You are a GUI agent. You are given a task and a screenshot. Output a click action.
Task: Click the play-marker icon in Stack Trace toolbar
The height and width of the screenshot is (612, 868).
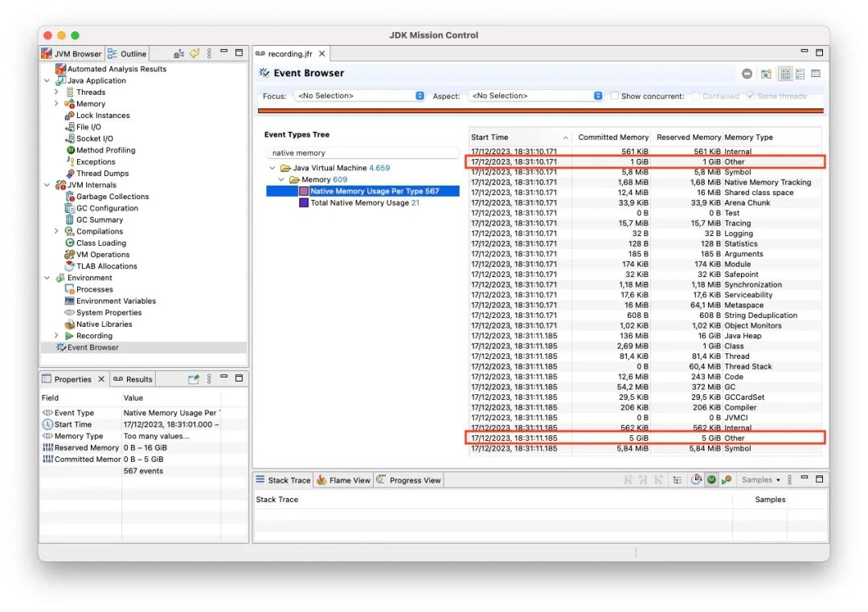pyautogui.click(x=727, y=479)
